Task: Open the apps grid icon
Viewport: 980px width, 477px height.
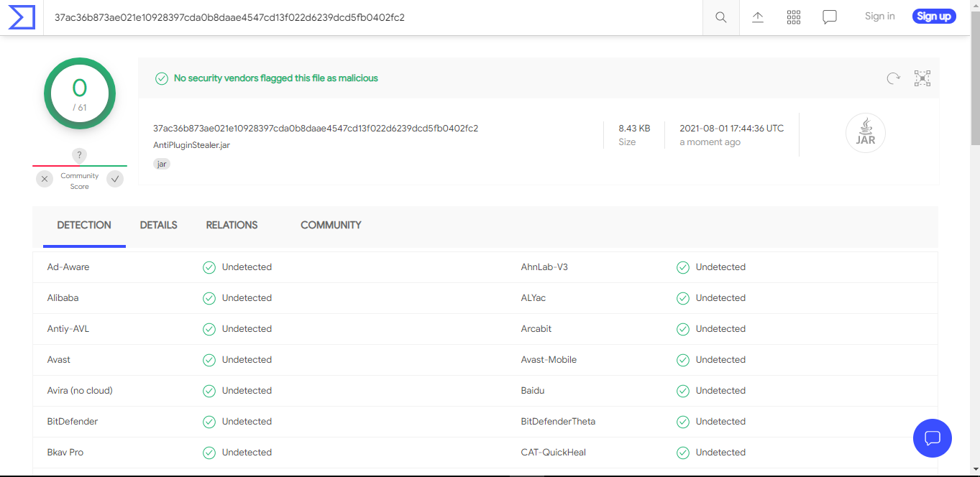Action: pos(794,17)
